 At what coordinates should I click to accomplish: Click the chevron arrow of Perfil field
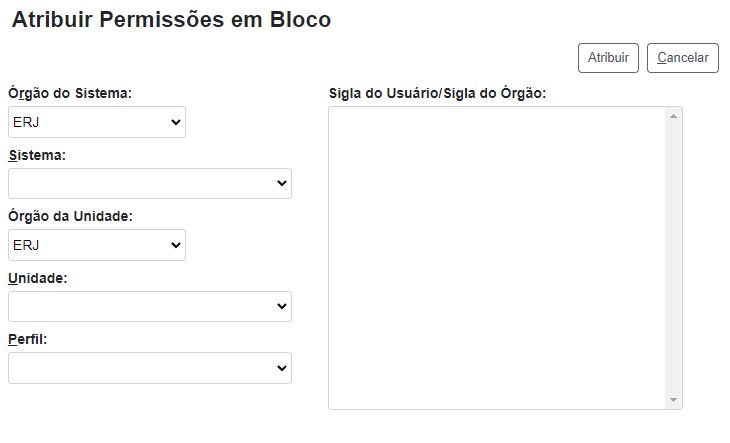pyautogui.click(x=281, y=368)
